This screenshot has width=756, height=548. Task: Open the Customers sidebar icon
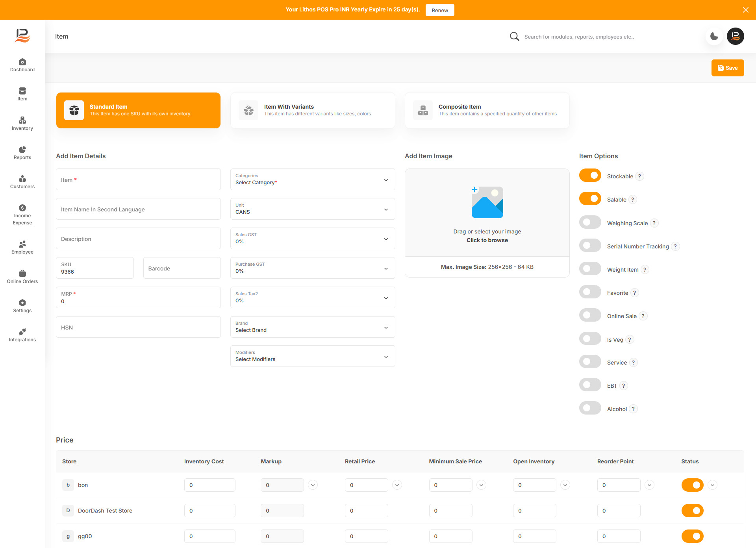click(x=22, y=179)
